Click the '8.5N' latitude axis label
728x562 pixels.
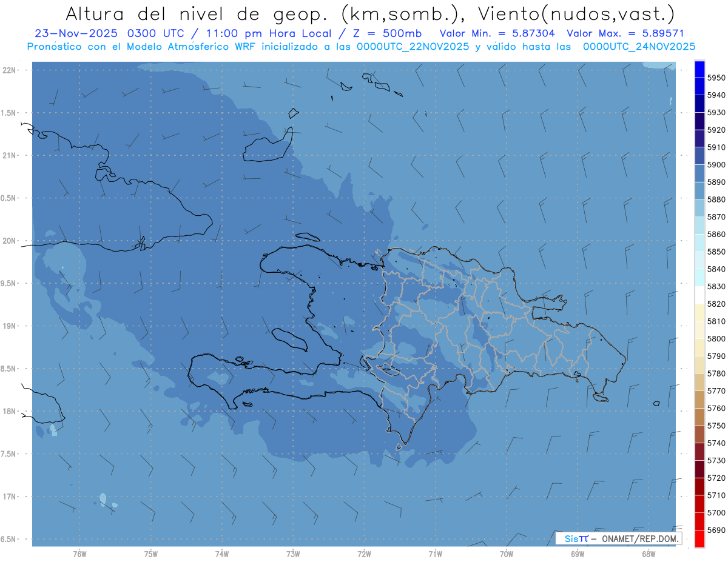9,369
